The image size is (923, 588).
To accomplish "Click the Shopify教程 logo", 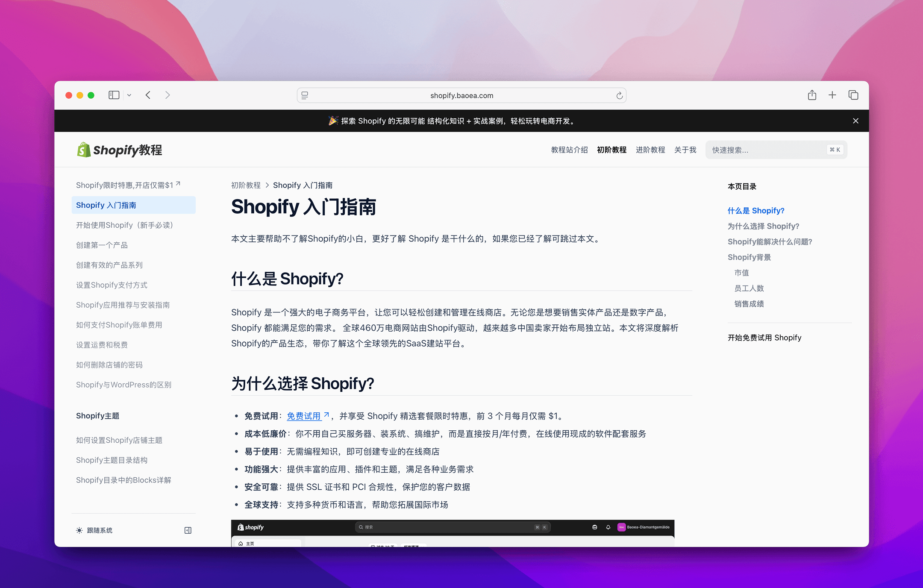I will point(119,150).
